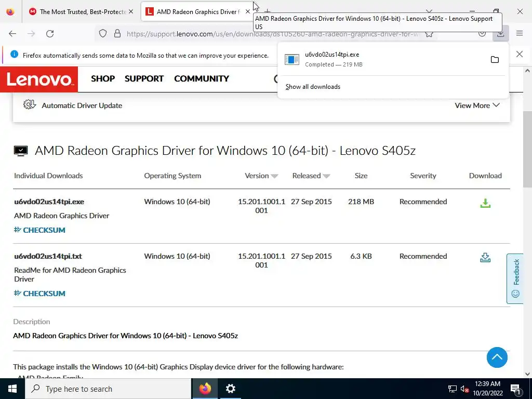Close the AMD Radeon Graphics Driver tab
Screen dimensions: 532x399
248,11
